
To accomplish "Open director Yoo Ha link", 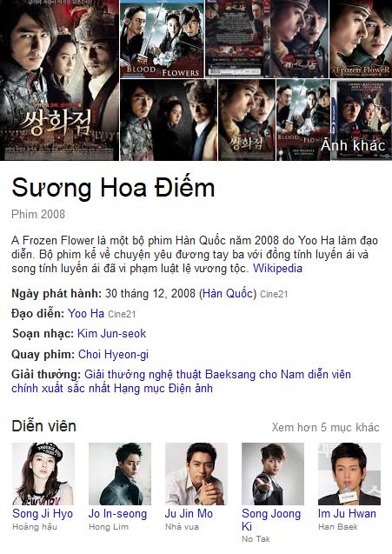I will coord(86,313).
